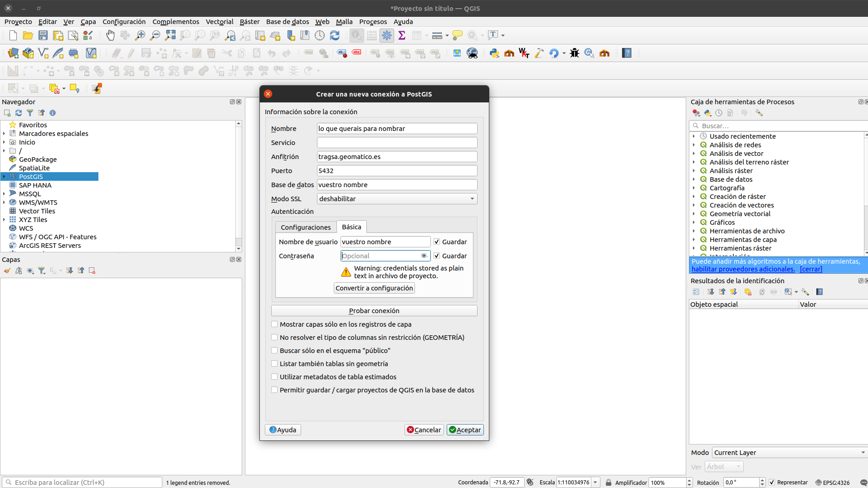
Task: Open the Data Source Manager icon
Action: pos(13,53)
